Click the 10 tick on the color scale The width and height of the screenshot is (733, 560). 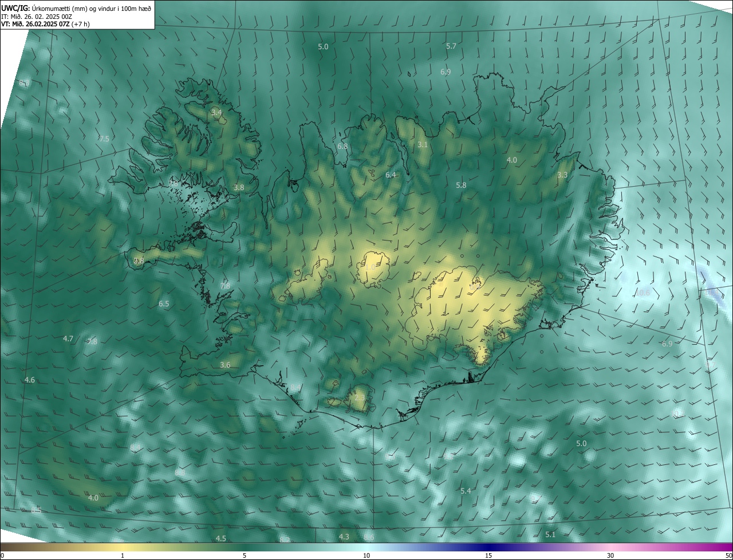click(366, 556)
